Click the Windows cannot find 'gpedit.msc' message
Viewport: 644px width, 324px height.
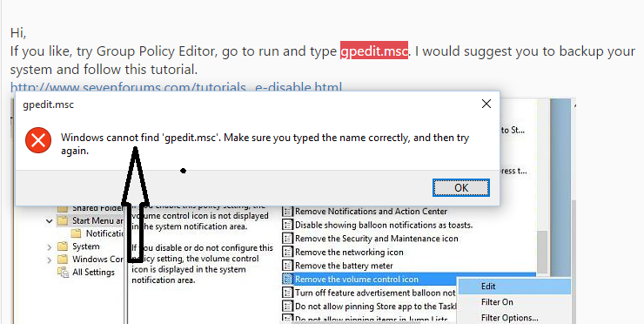(265, 144)
